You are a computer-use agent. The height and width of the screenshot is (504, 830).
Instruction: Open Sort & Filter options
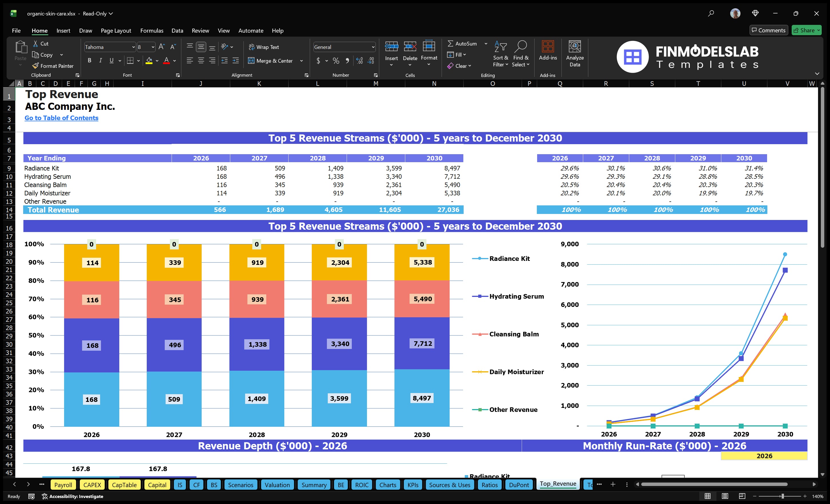click(x=501, y=54)
